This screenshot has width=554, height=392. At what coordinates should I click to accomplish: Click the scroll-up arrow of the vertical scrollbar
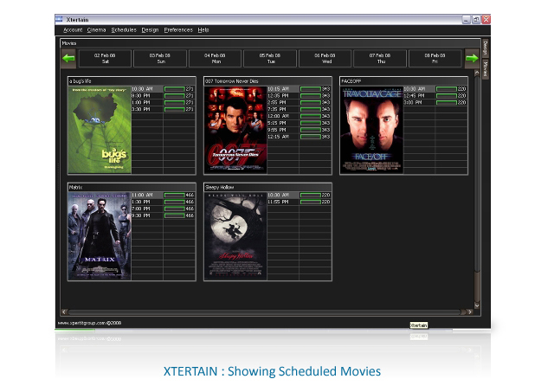(x=477, y=73)
